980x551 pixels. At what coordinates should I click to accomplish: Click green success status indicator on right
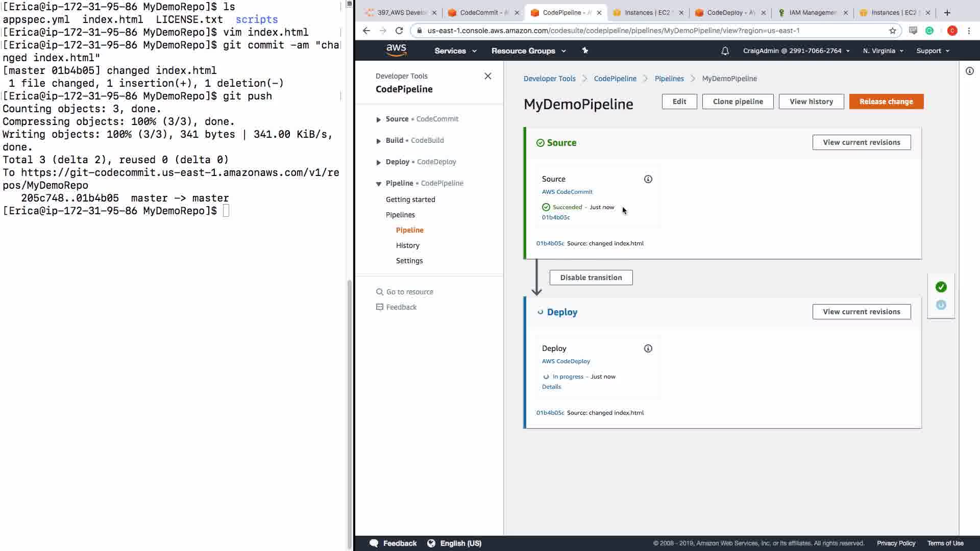[941, 287]
